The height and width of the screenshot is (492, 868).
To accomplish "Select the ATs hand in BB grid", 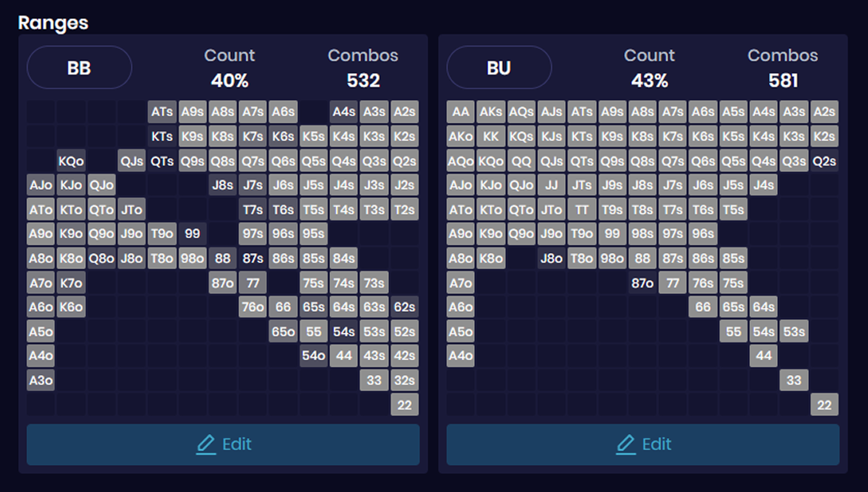I will click(x=162, y=112).
